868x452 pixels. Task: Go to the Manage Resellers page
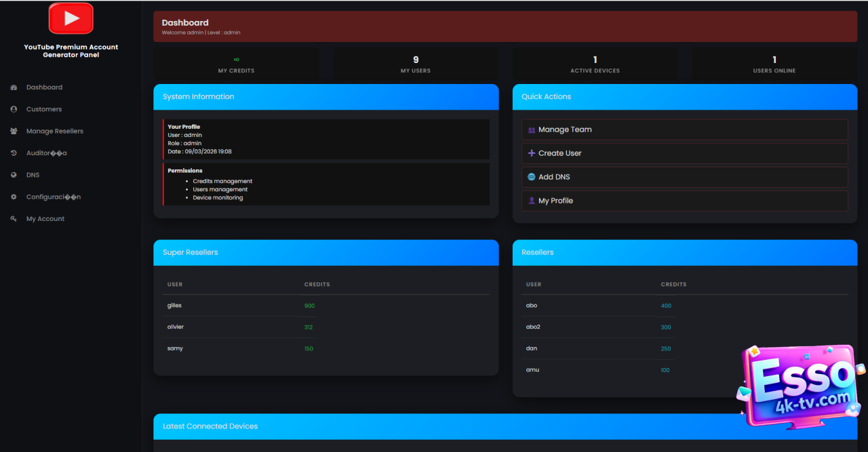tap(54, 131)
